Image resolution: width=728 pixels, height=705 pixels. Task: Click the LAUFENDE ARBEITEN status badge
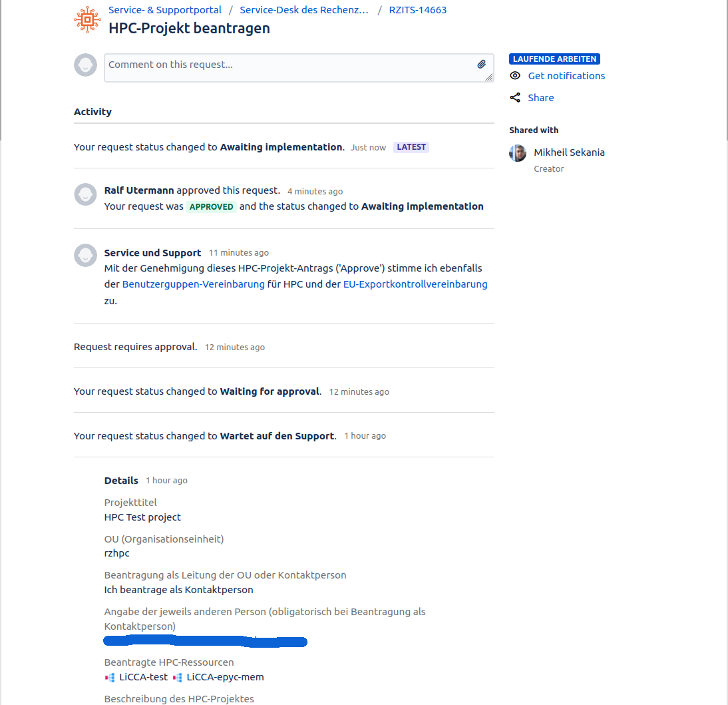coord(554,59)
